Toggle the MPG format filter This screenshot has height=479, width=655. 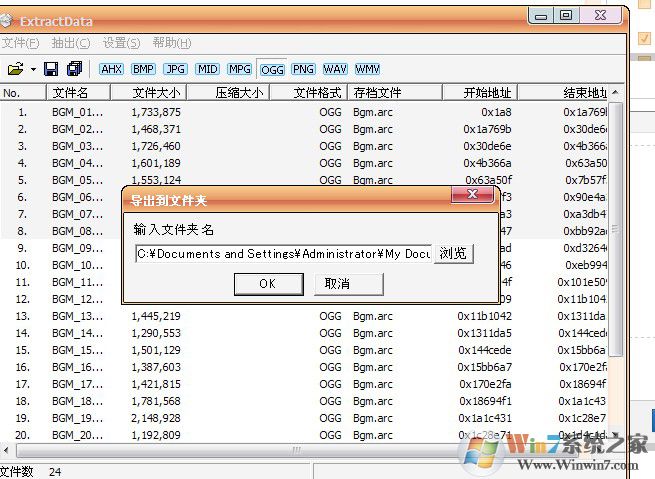coord(240,69)
